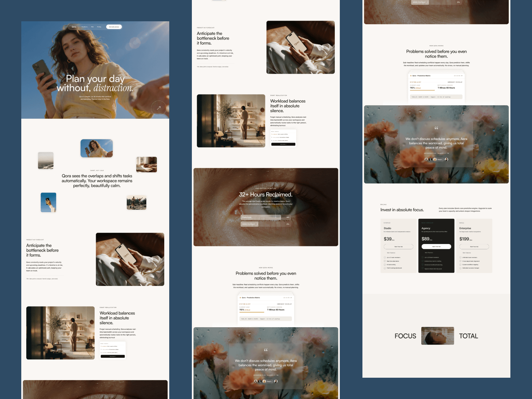Click dark button in middle panel Workload card
The height and width of the screenshot is (399, 532).
[283, 144]
